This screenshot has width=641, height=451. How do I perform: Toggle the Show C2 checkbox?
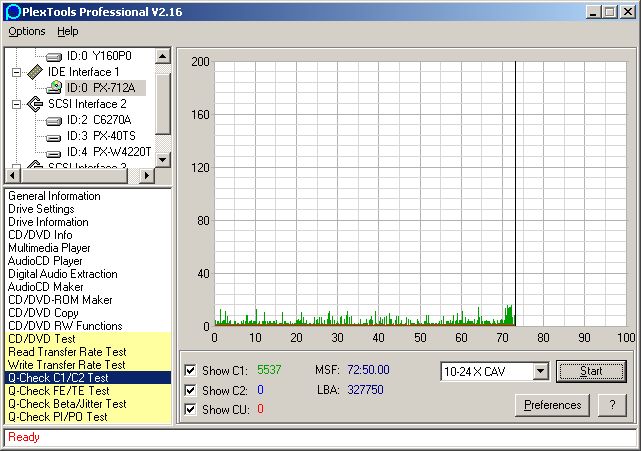pyautogui.click(x=190, y=390)
